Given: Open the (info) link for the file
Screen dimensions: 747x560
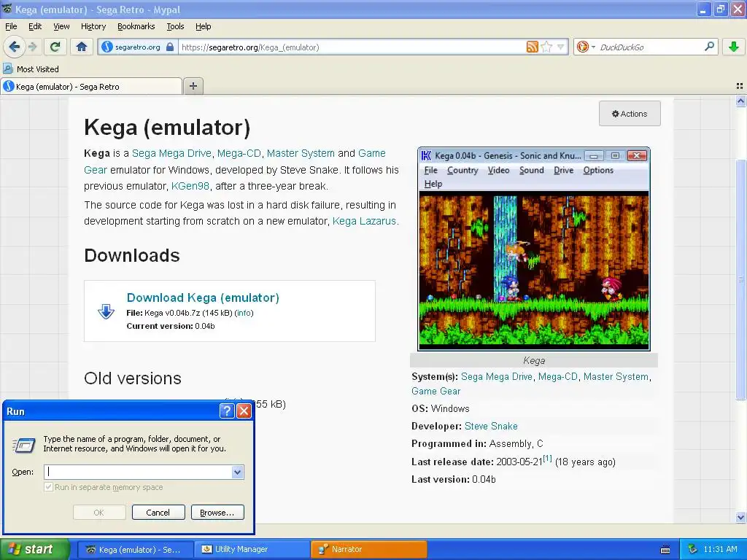Looking at the screenshot, I should 244,313.
